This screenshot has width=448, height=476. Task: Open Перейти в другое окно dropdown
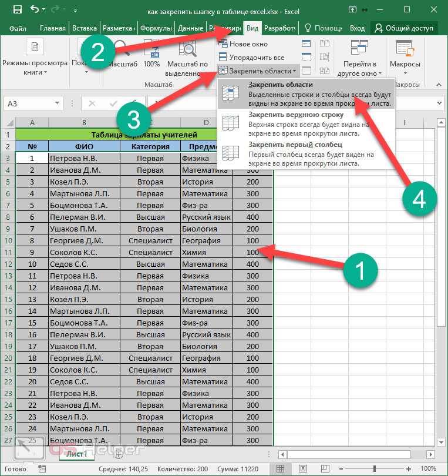tap(359, 58)
